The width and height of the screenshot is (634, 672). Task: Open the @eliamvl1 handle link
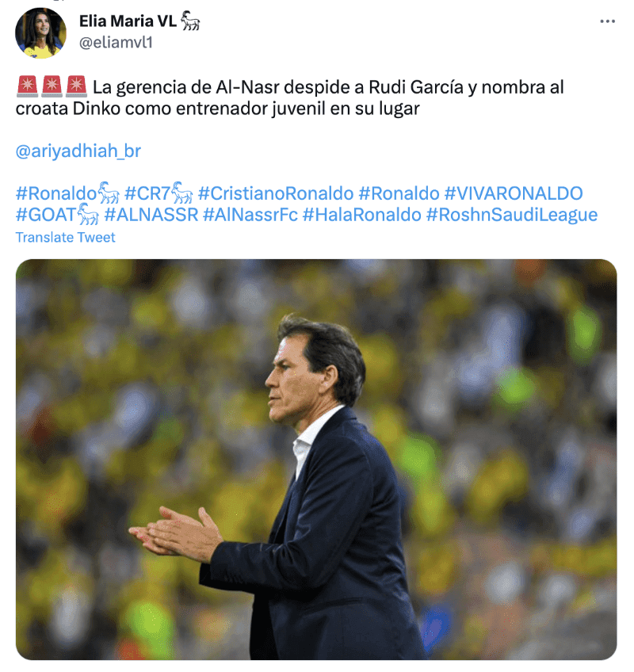tap(116, 43)
